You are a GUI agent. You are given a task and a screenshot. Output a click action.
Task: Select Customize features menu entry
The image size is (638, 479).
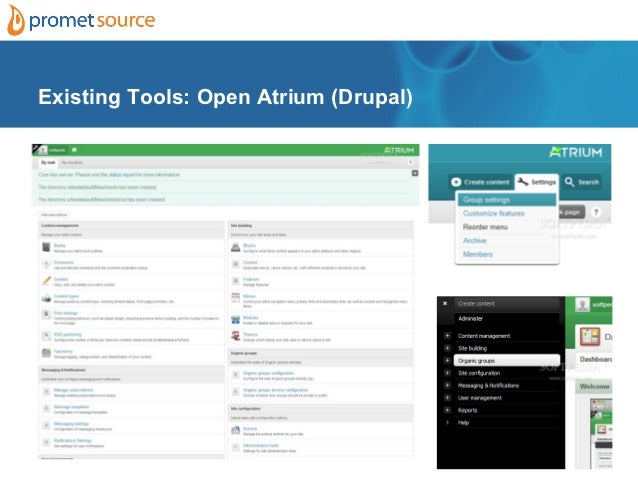point(507,213)
